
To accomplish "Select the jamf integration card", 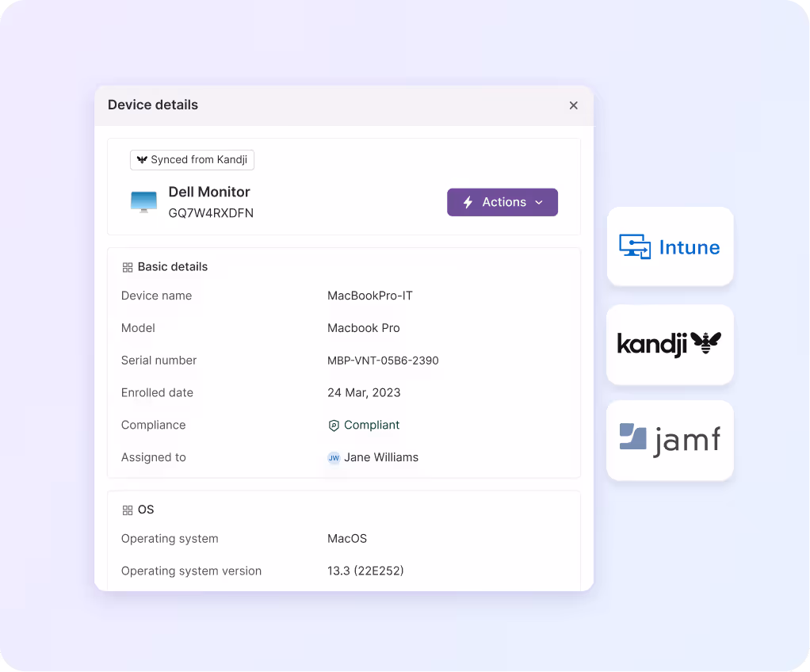I will tap(670, 440).
